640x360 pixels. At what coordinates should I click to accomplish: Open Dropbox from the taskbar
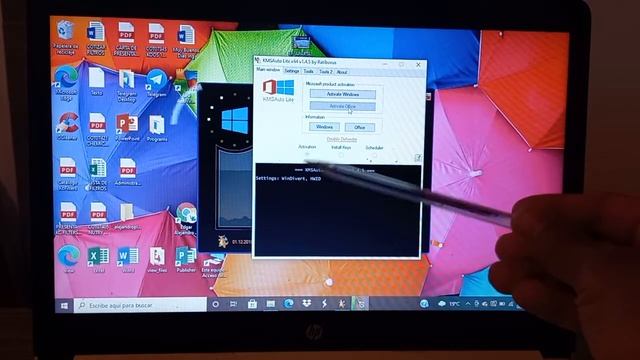pos(307,303)
